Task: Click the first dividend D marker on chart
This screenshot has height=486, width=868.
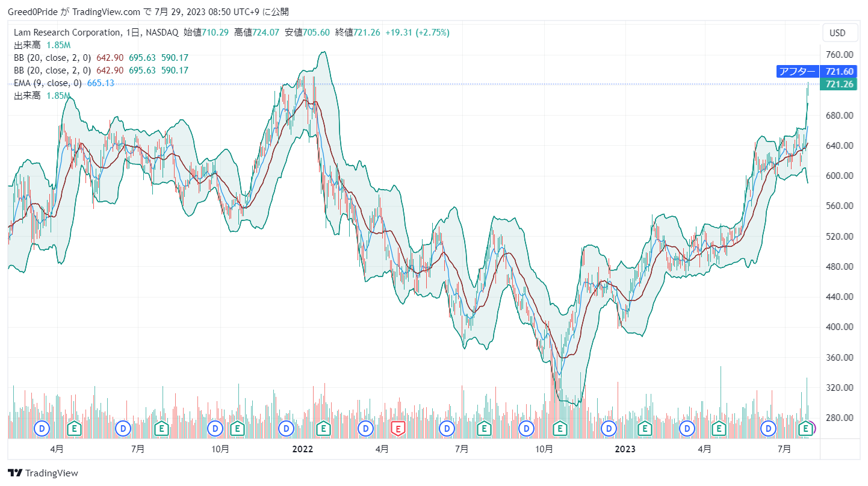Action: 42,429
